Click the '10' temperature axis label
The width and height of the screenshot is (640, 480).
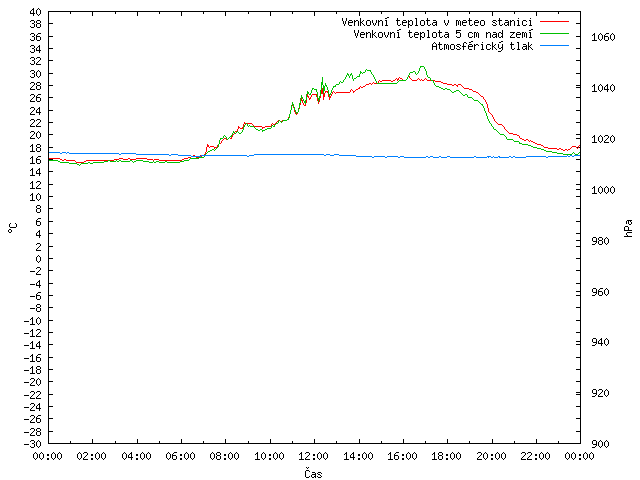pos(36,197)
